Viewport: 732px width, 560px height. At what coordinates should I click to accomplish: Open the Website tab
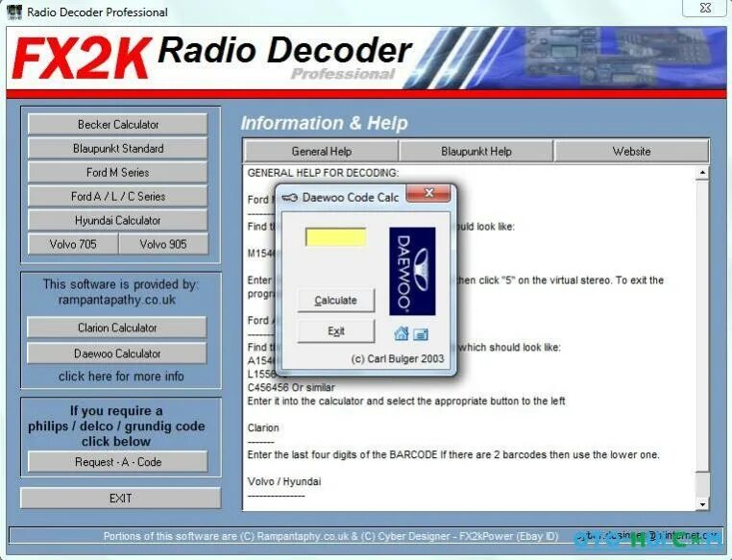[631, 151]
